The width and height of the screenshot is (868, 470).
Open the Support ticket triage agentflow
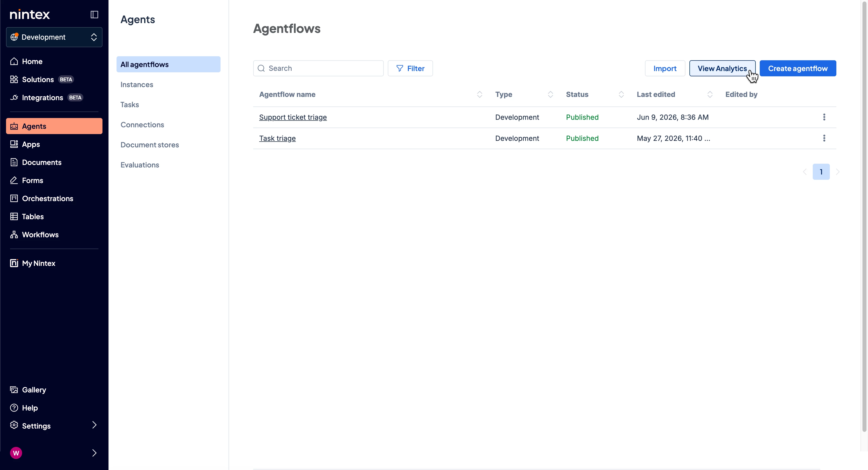point(293,117)
